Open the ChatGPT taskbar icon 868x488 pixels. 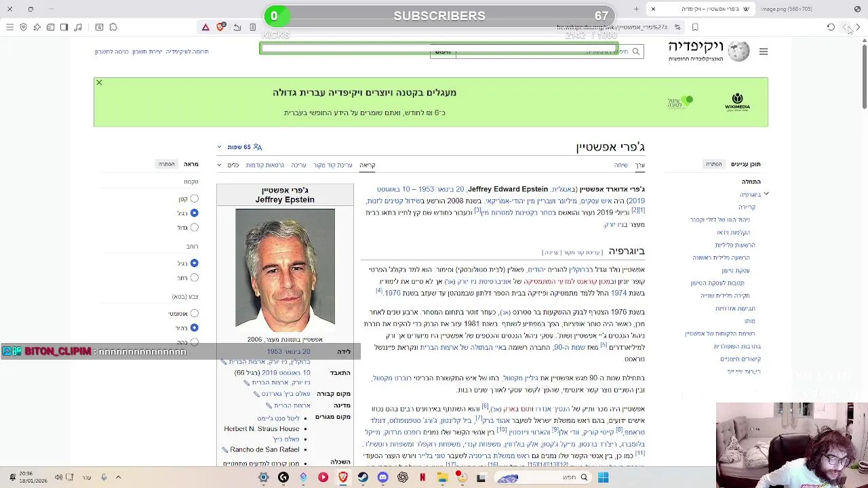coord(403,477)
